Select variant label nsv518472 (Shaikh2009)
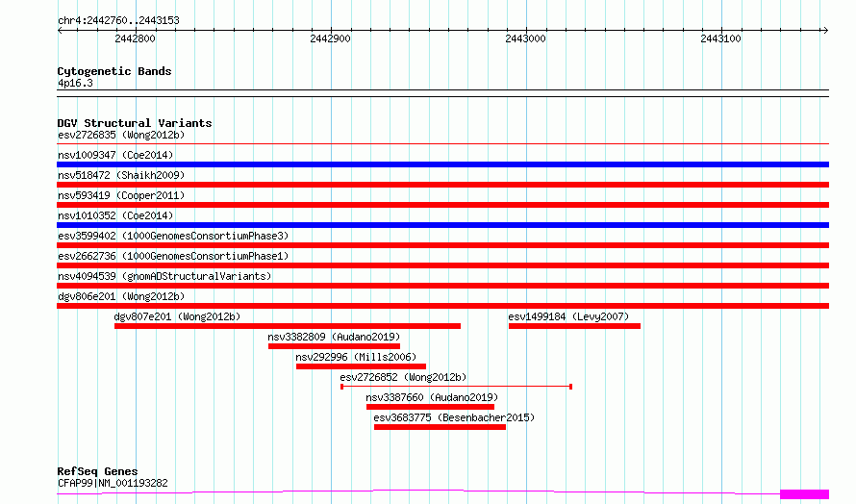Image resolution: width=856 pixels, height=504 pixels. tap(121, 175)
